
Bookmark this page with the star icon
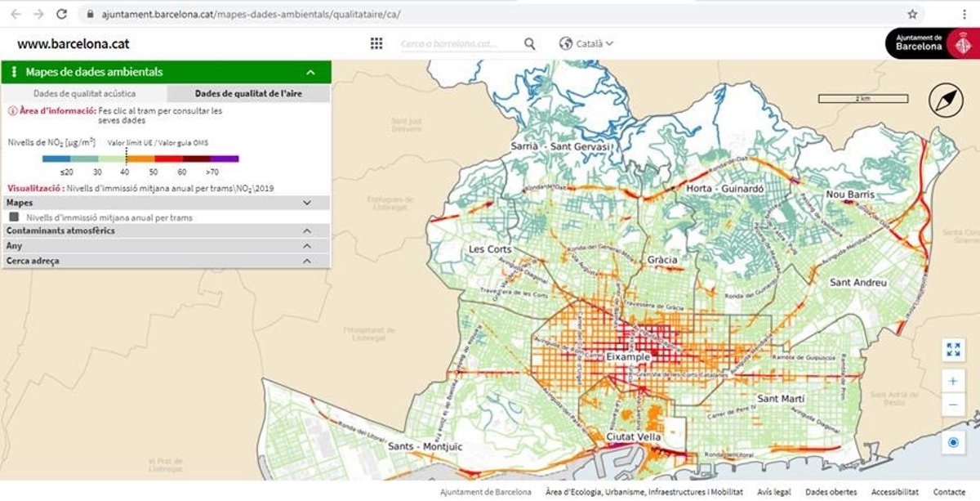pos(912,14)
